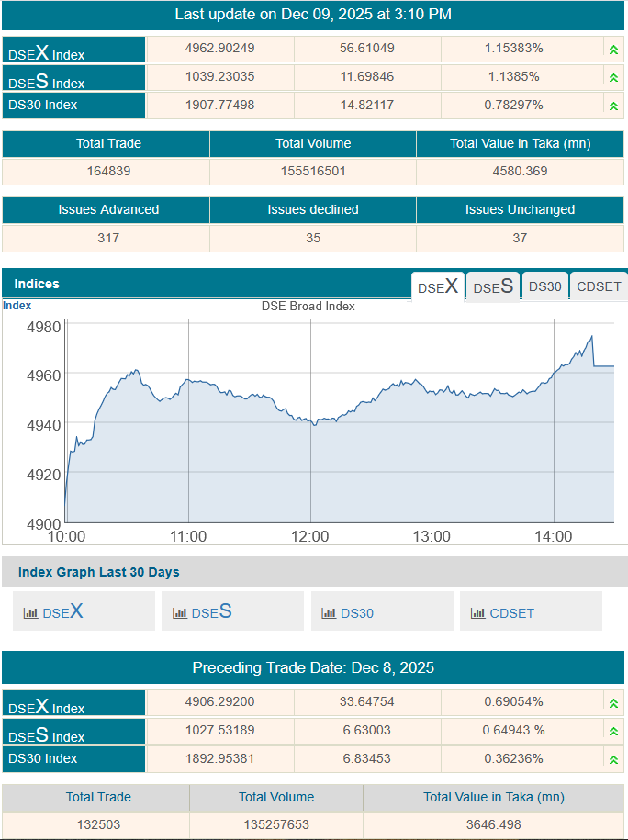This screenshot has width=628, height=840.
Task: Click up arrow beside 0.36236% change
Action: [x=613, y=759]
